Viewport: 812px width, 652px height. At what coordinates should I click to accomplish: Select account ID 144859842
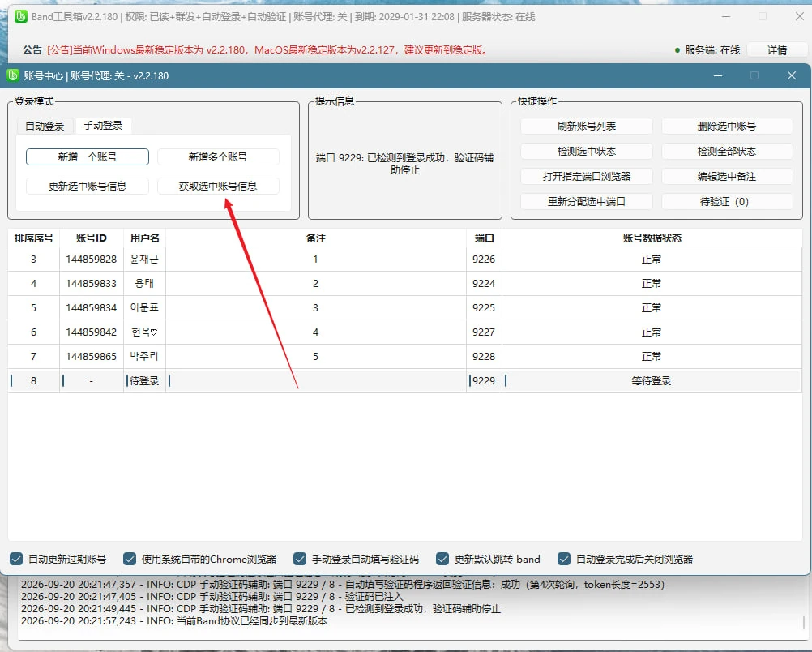(x=91, y=332)
